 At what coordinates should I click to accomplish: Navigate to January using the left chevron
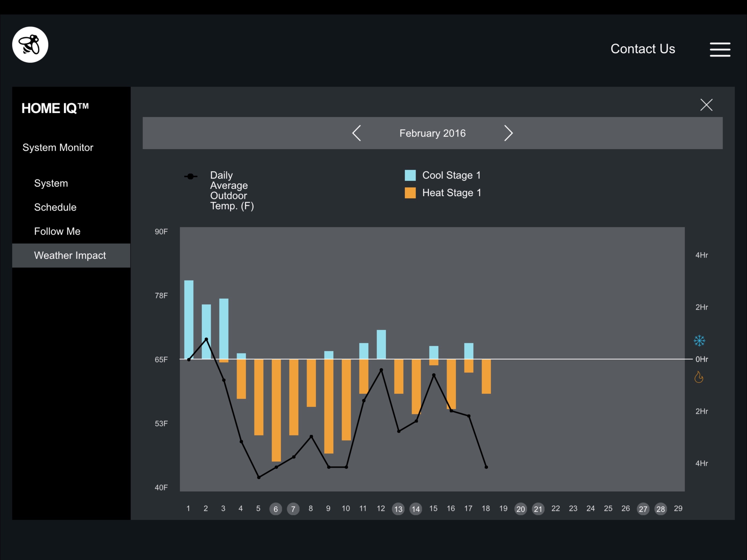(x=357, y=133)
